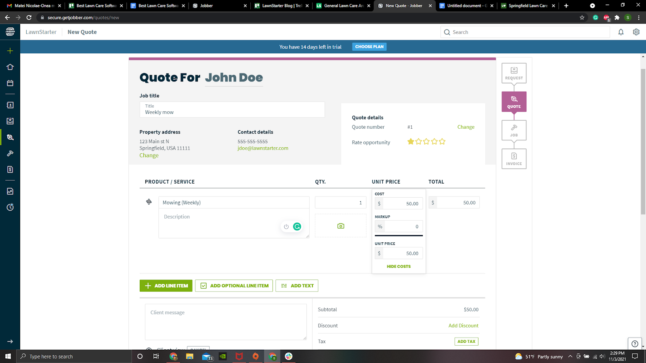
Task: Open the Mowing (Weekly) product field
Action: 234,202
